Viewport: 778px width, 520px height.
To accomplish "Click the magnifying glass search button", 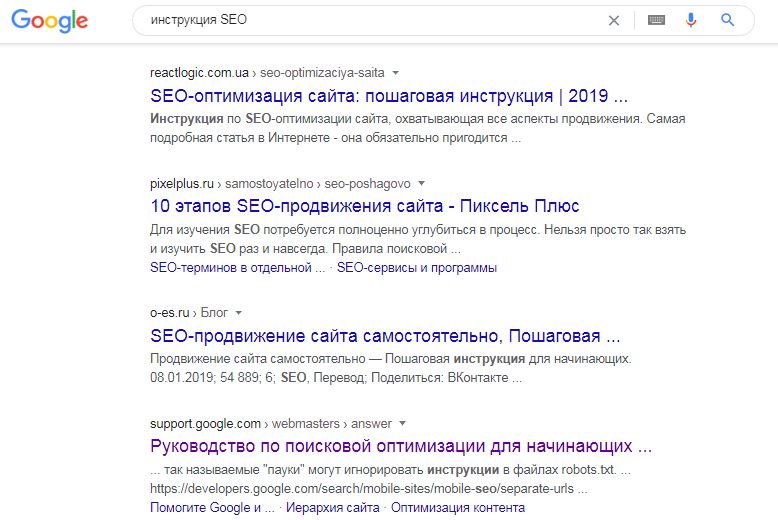I will pos(728,20).
